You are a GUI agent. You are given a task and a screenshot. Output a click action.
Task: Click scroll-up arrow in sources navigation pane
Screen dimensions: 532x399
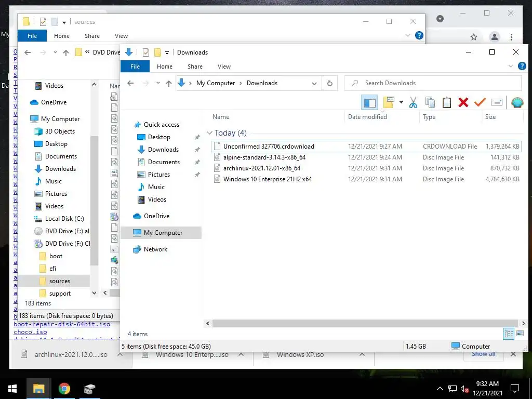click(x=95, y=85)
